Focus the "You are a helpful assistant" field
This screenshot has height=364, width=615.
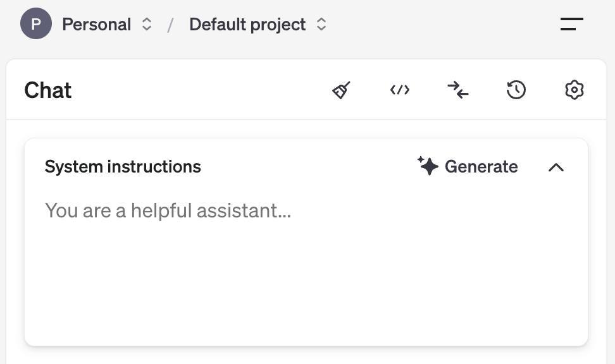[x=168, y=210]
